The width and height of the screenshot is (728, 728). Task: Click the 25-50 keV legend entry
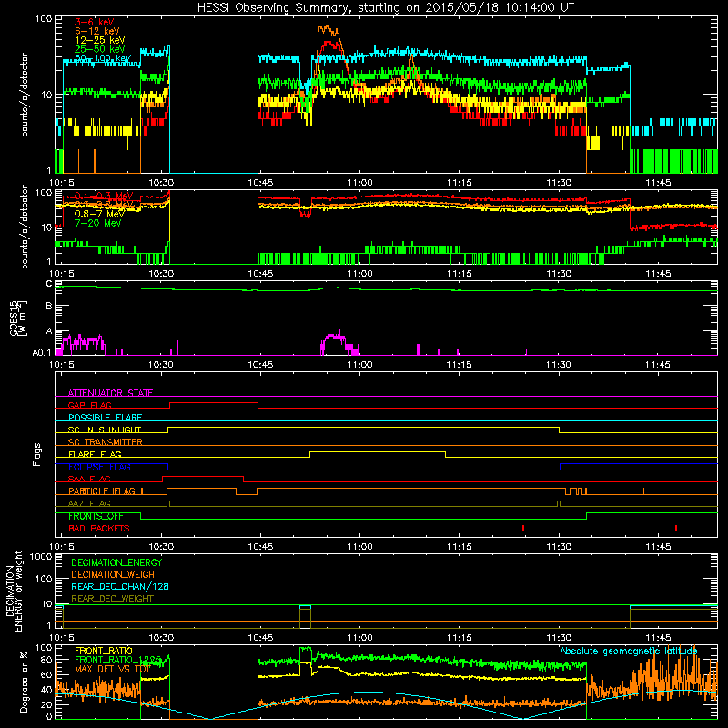click(x=99, y=49)
